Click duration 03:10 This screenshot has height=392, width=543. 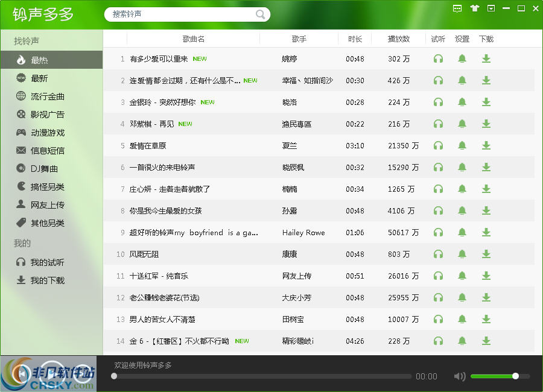pyautogui.click(x=355, y=146)
